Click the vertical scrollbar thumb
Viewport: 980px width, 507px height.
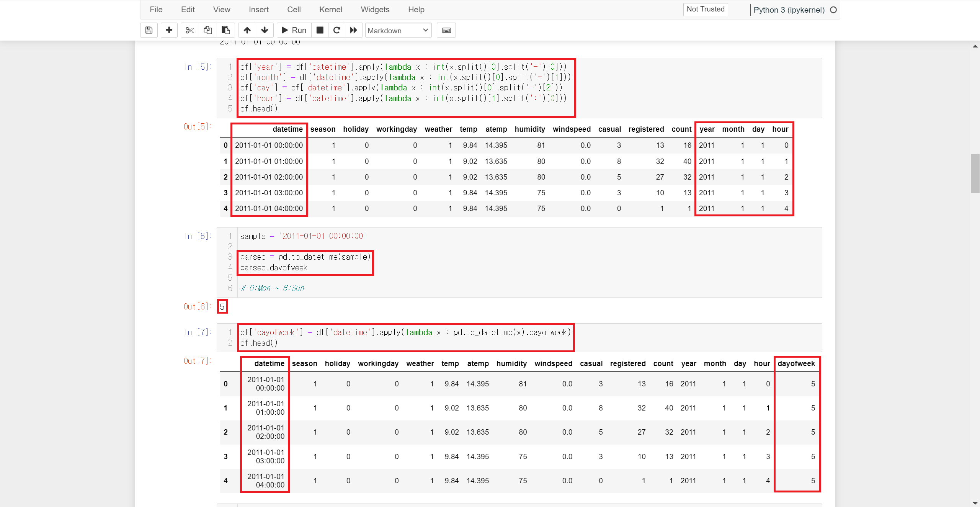coord(975,173)
